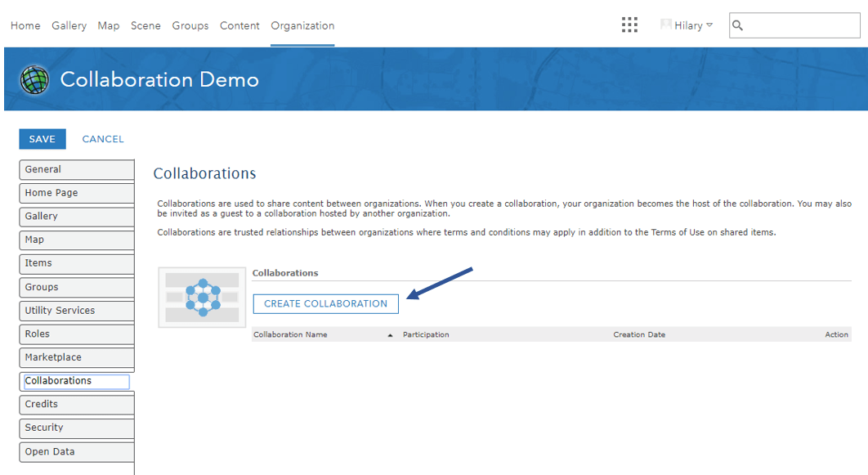The image size is (868, 475).
Task: Click the collaborations network thumbnail icon
Action: click(x=202, y=297)
